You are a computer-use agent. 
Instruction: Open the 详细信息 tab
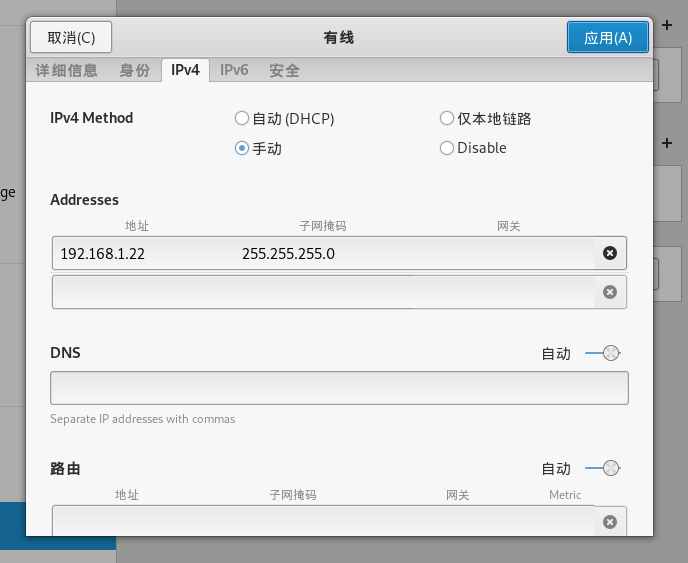(x=66, y=70)
